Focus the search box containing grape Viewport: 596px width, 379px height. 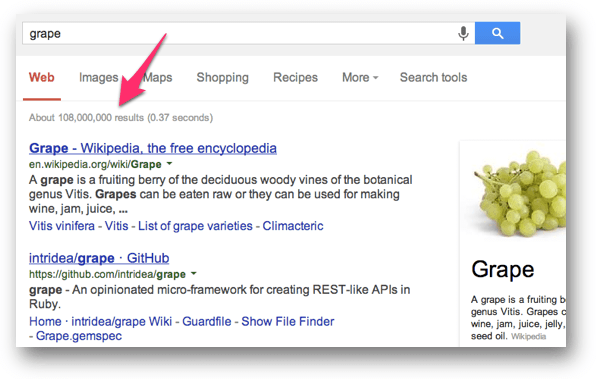tap(239, 33)
